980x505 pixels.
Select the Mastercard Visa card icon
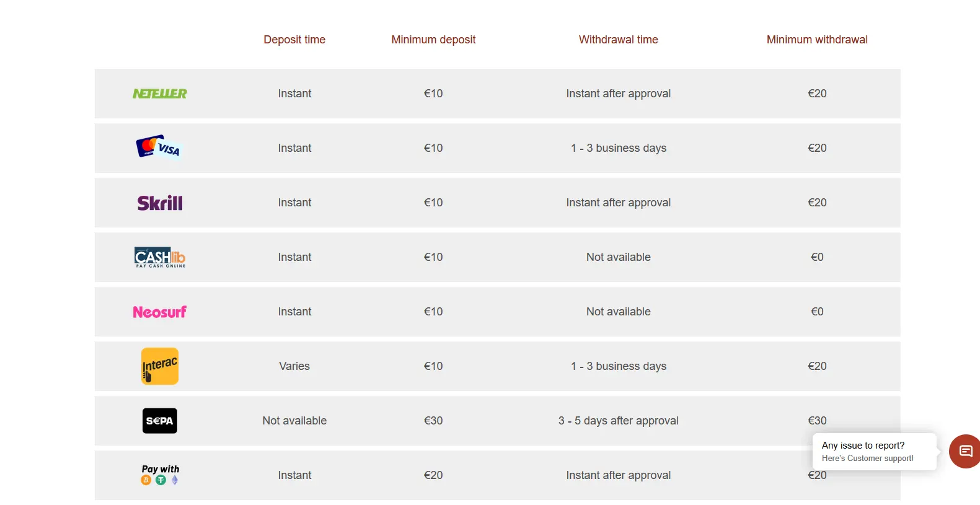pyautogui.click(x=159, y=147)
